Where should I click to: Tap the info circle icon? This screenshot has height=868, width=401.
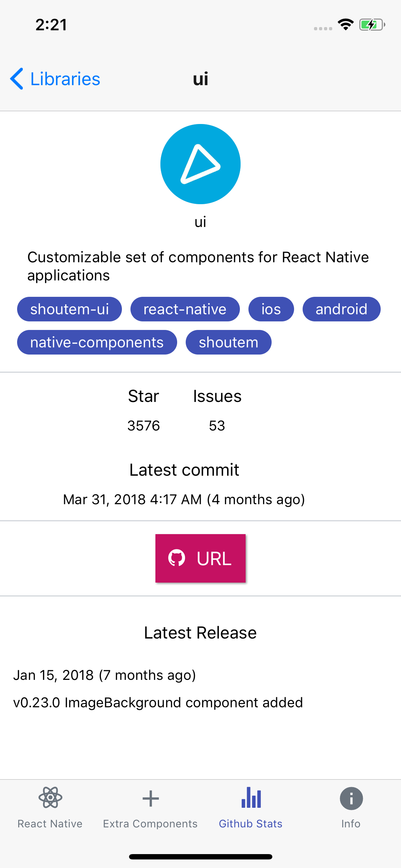pos(351,798)
